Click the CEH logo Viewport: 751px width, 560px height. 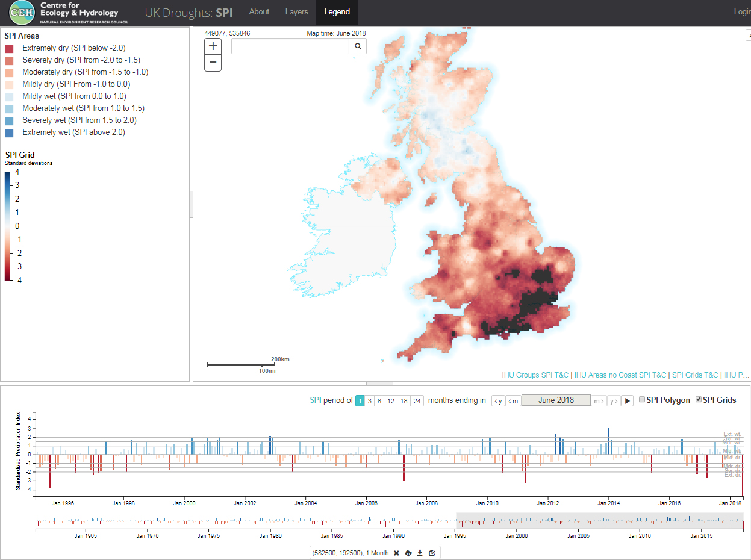pos(21,12)
